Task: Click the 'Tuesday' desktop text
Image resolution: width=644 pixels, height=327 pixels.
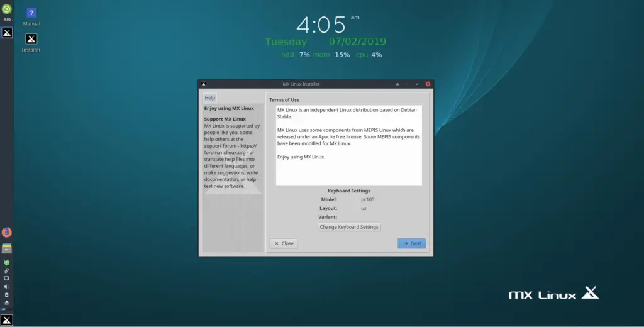Action: pos(286,42)
